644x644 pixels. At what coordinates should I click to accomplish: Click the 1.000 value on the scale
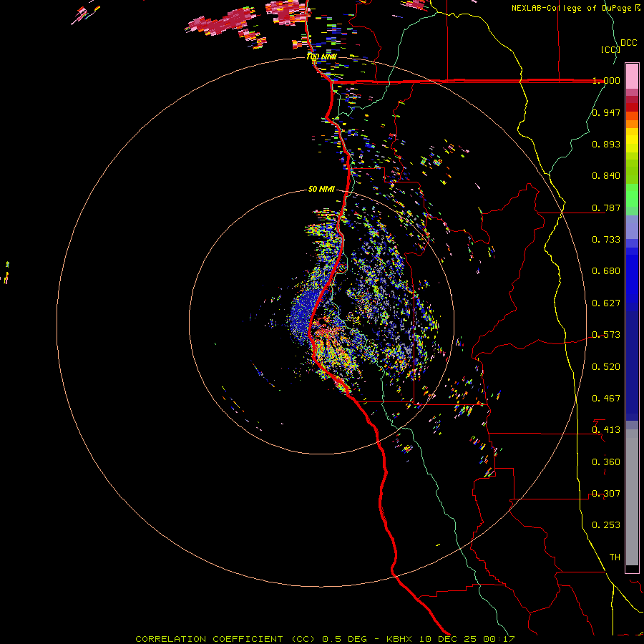pos(606,80)
